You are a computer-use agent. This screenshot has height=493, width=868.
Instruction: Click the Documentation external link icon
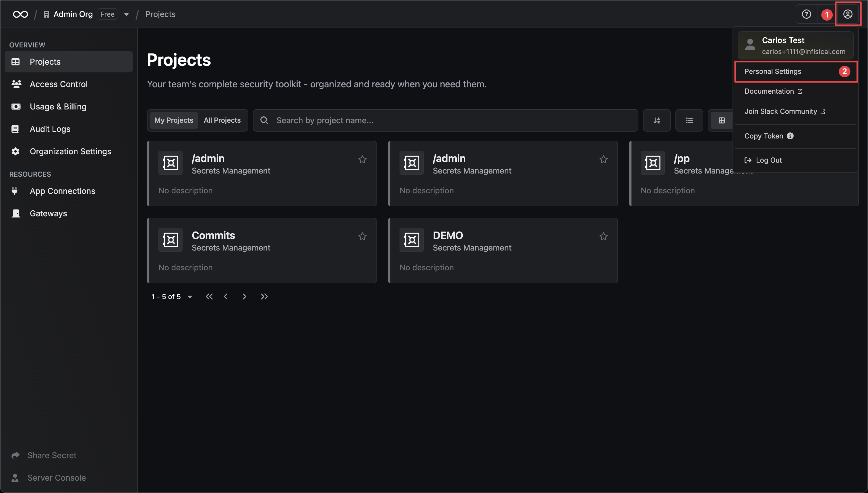[800, 91]
